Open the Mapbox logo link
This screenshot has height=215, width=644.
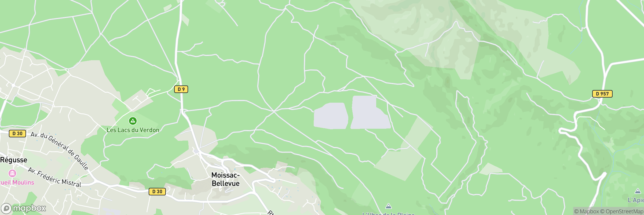[x=23, y=208]
